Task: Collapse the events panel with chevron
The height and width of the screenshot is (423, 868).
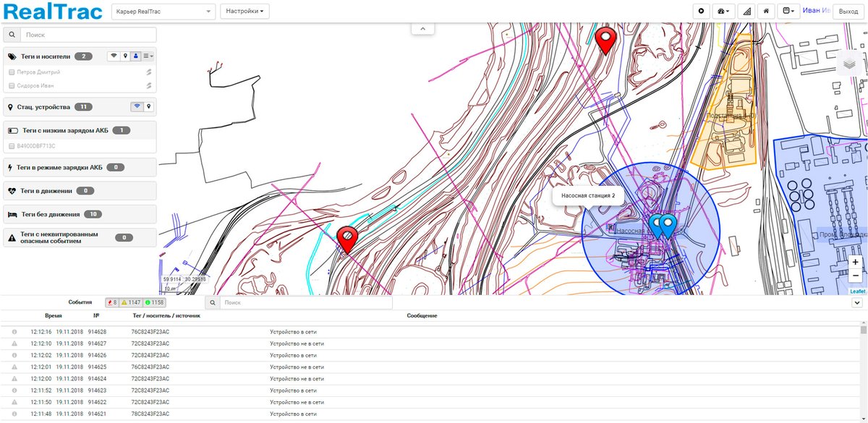Action: click(x=857, y=302)
